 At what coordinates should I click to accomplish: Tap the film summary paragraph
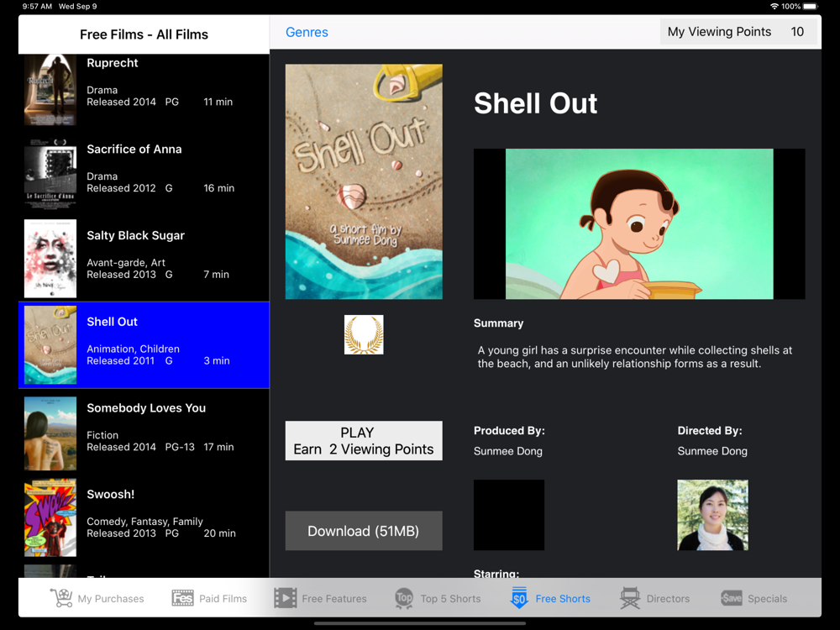[x=635, y=357]
